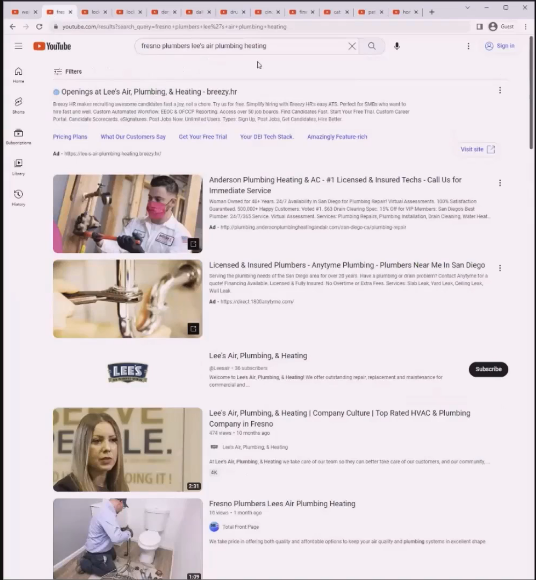This screenshot has height=580, width=536.
Task: Open Amazingly Feature-rich link
Action: coord(337,136)
